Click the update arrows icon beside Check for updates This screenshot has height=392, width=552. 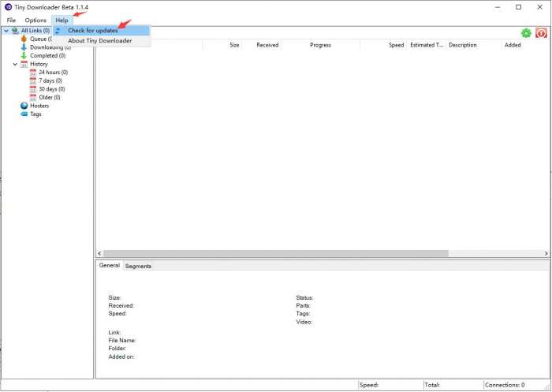(x=58, y=31)
